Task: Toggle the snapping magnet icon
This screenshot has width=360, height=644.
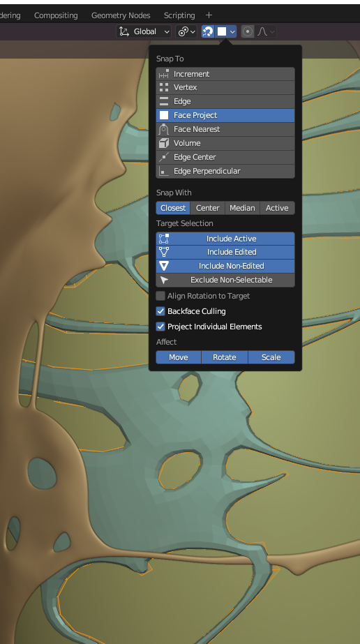Action: click(x=208, y=31)
